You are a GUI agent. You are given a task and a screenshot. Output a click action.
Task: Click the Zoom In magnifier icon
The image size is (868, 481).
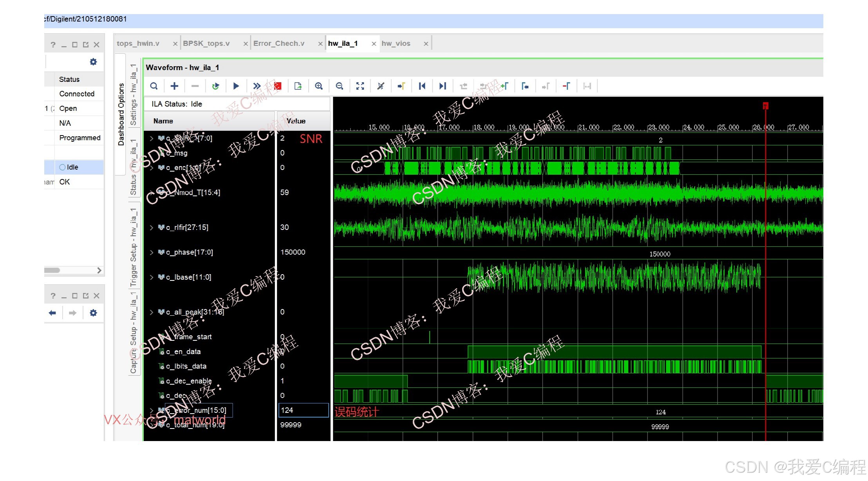pyautogui.click(x=319, y=86)
